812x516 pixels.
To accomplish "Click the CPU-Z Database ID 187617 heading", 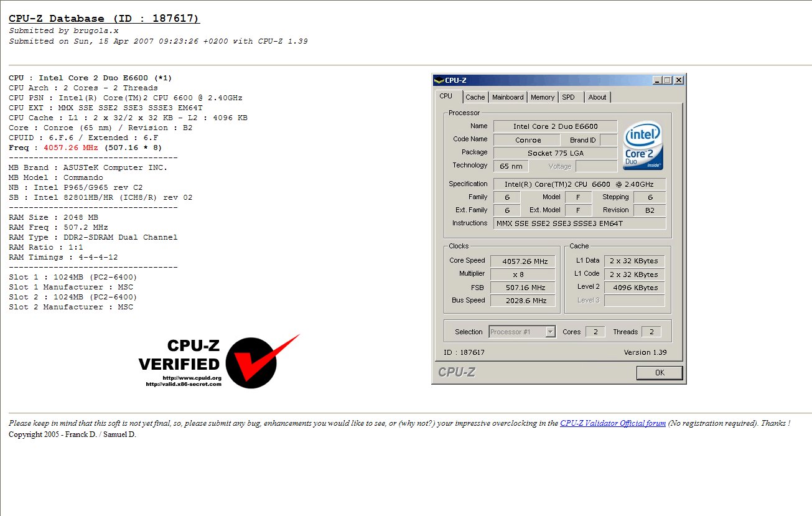I will tap(105, 19).
